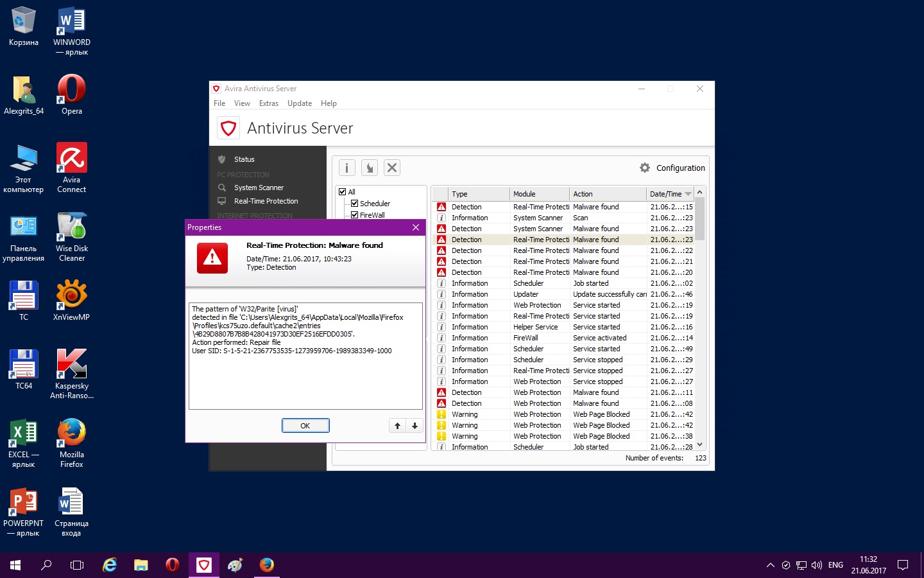The width and height of the screenshot is (924, 578).
Task: Uncheck the All events filter checkbox
Action: [x=343, y=192]
